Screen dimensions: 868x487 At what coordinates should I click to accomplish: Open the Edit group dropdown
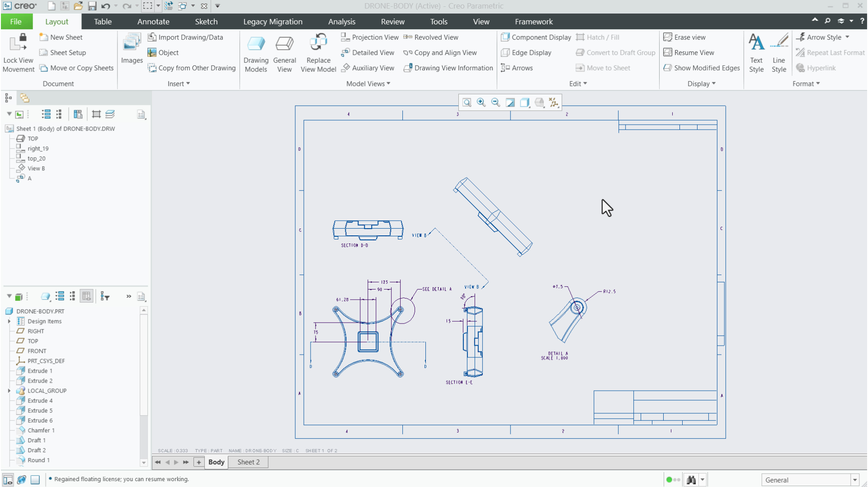578,84
